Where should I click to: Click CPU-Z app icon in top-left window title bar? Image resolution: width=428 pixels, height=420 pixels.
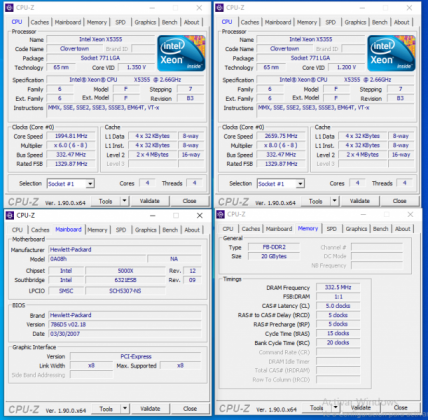[10, 7]
